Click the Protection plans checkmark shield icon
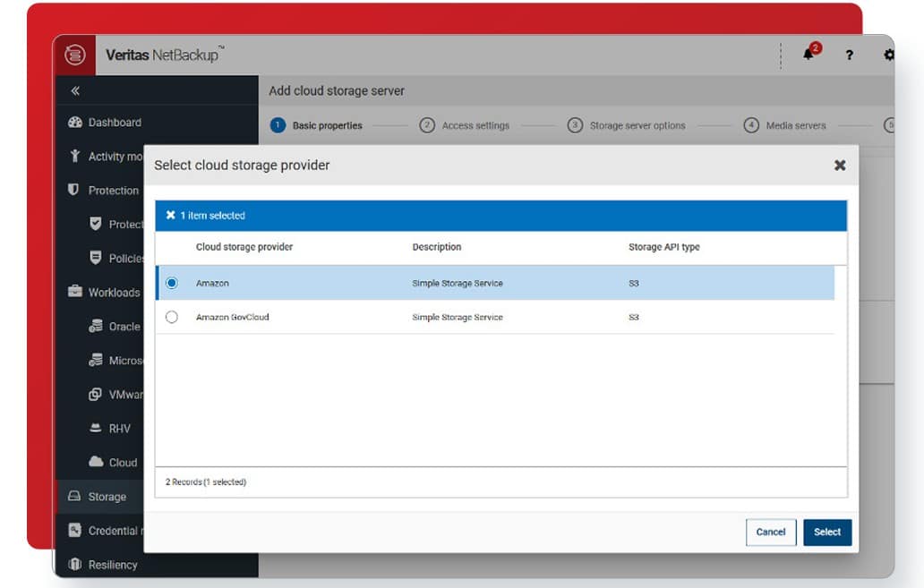924x588 pixels. pyautogui.click(x=96, y=224)
